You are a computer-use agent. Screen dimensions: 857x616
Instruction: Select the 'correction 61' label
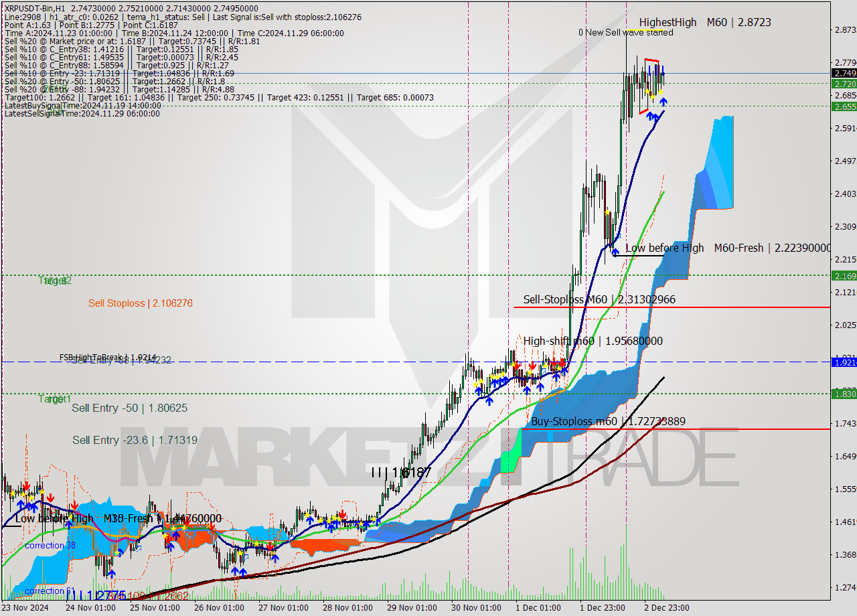50,591
